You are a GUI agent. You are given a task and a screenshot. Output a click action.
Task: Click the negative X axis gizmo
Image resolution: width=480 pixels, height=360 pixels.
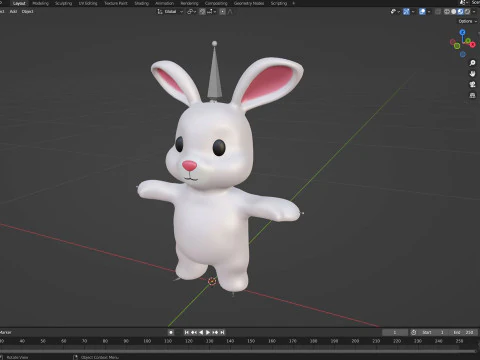pyautogui.click(x=453, y=42)
